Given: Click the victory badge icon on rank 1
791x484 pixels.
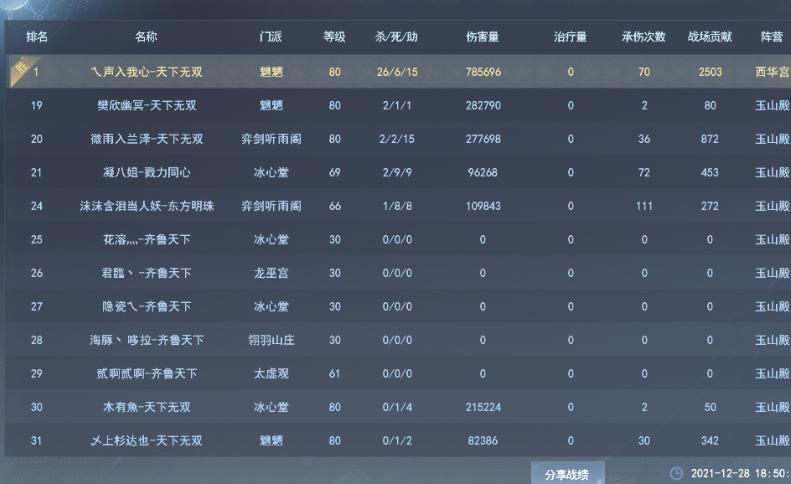Looking at the screenshot, I should [x=19, y=69].
